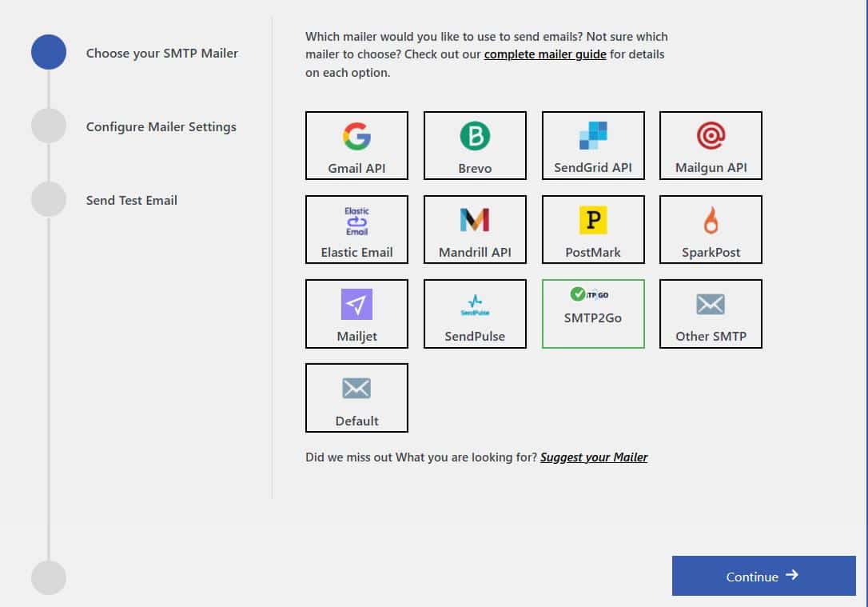The image size is (868, 607).
Task: Choose the Mailjet paper plane icon
Action: coord(356,305)
